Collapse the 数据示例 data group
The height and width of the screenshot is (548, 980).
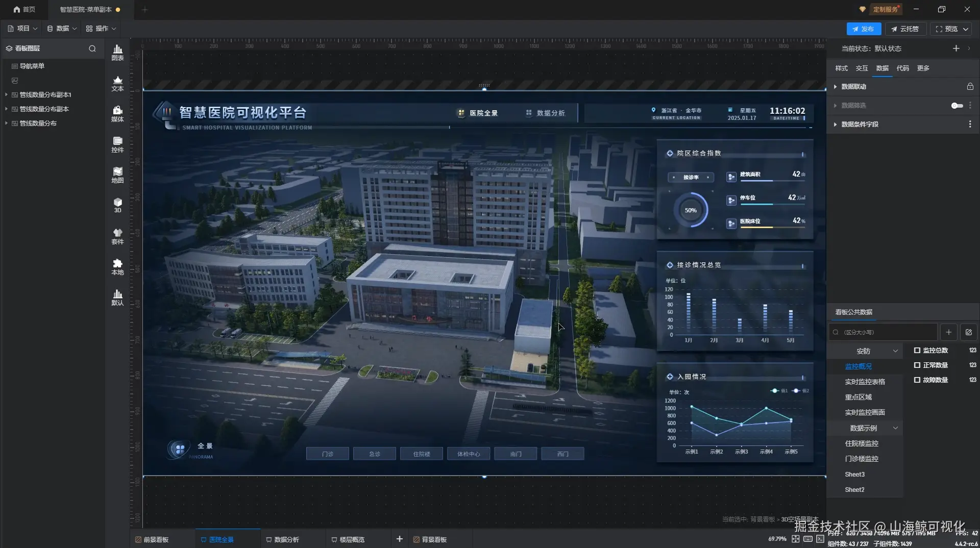pos(895,428)
